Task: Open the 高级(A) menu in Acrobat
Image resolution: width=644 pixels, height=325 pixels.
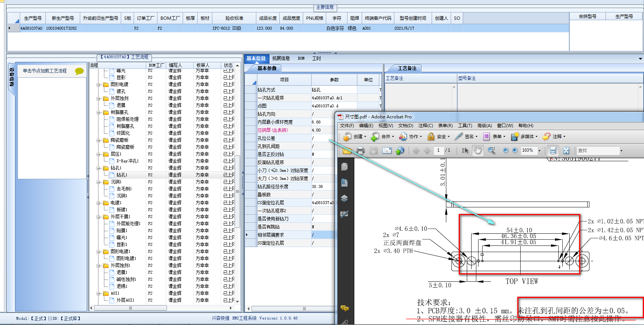Action: coord(484,126)
